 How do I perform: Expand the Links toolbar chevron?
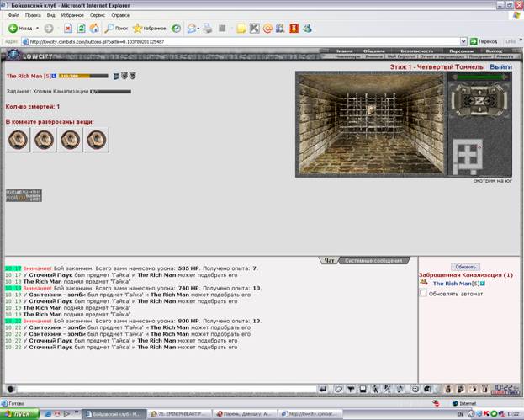click(x=521, y=40)
